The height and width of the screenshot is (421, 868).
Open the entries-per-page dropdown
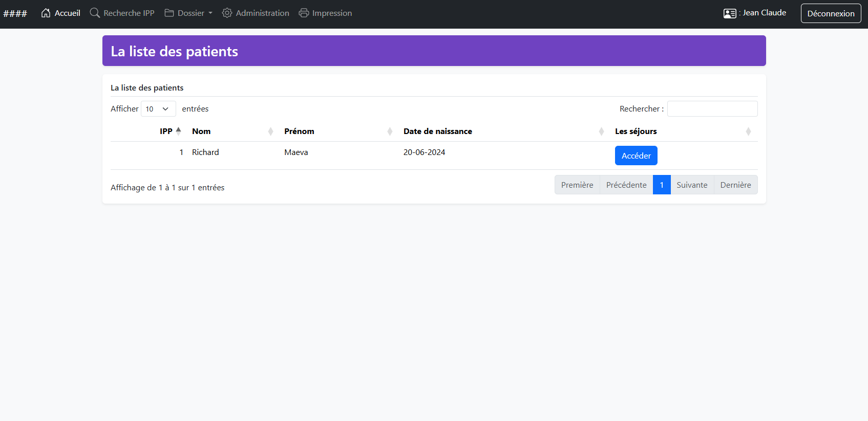(158, 109)
